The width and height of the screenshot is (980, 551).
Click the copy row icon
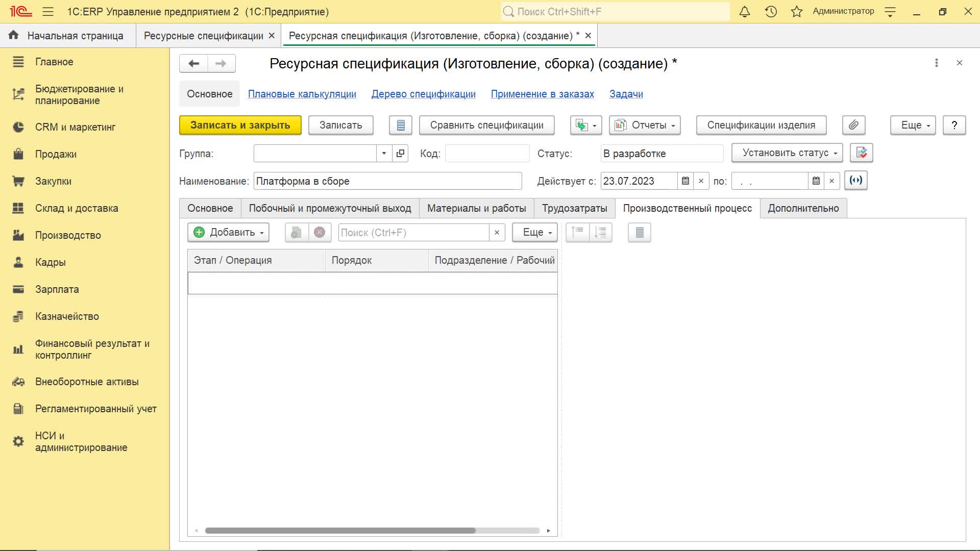click(297, 233)
